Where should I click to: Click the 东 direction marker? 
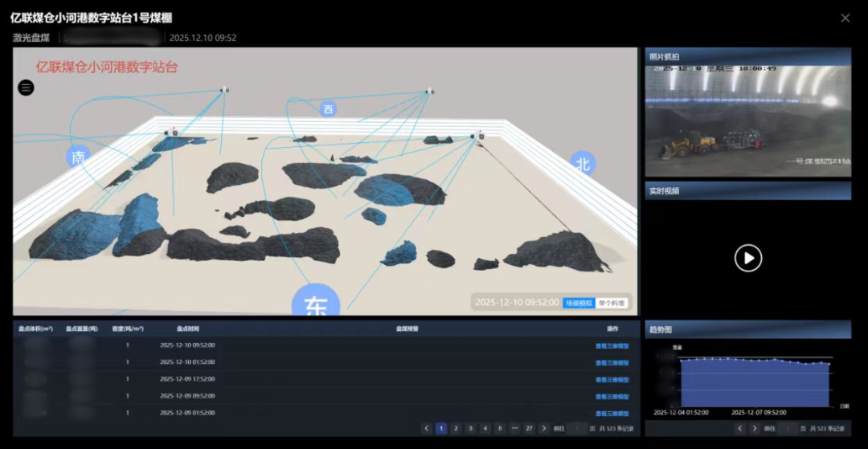pyautogui.click(x=315, y=304)
